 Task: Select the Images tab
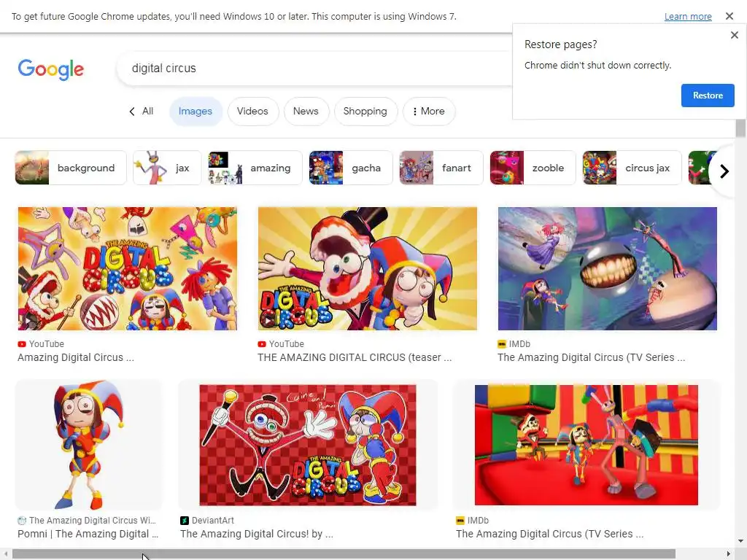pos(196,112)
